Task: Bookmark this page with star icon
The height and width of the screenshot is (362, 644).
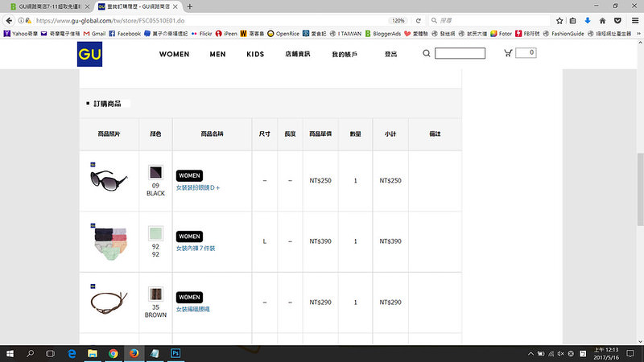Action: coord(559,21)
